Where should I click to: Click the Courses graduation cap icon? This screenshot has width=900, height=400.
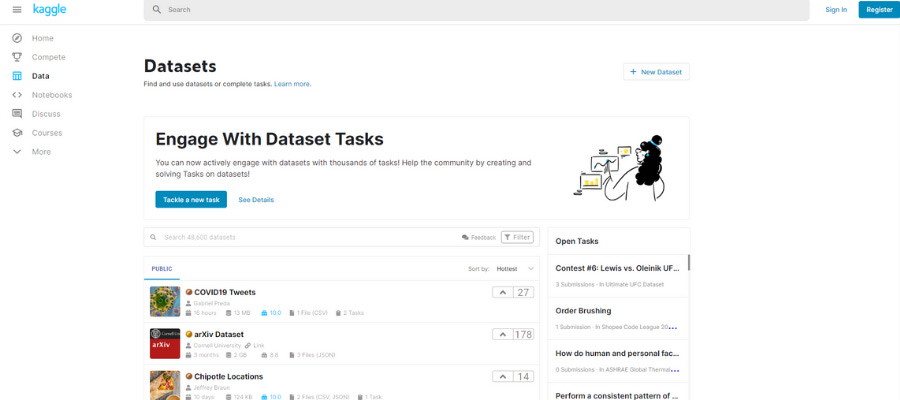(x=17, y=133)
